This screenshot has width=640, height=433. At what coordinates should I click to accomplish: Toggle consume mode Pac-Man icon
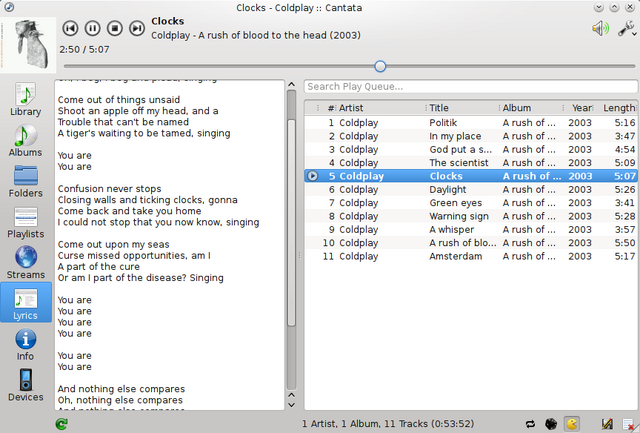click(x=572, y=424)
